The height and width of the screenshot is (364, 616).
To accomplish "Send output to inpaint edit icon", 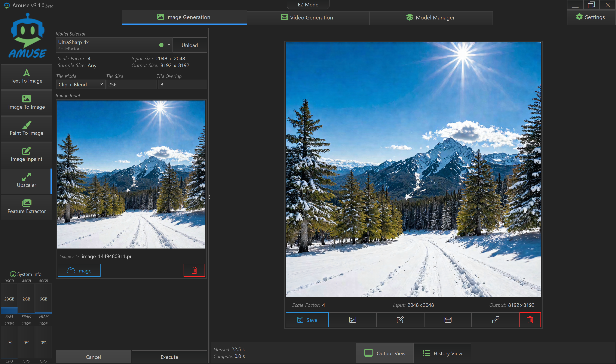I will tap(400, 320).
